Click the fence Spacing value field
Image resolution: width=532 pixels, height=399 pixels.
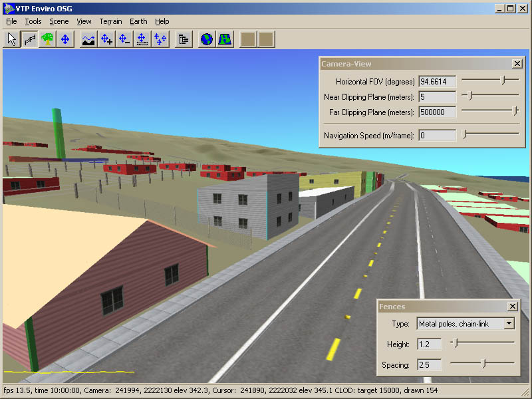pos(429,365)
